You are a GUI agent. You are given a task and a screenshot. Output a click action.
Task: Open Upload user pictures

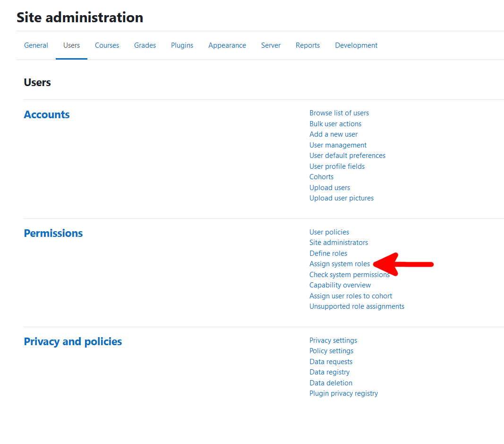[x=342, y=198]
